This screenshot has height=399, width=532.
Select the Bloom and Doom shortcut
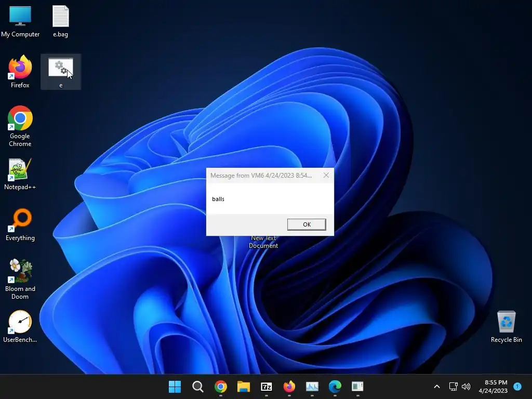20,279
